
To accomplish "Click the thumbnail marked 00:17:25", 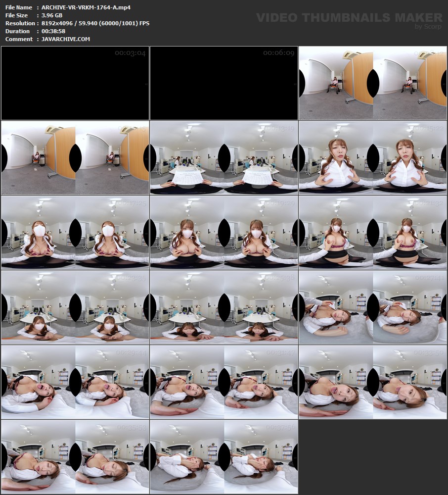I will (x=75, y=233).
